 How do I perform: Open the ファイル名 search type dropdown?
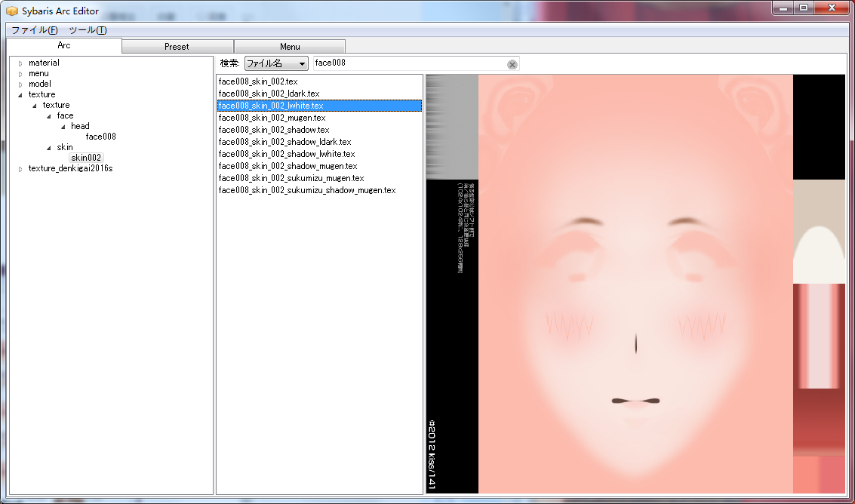(276, 63)
